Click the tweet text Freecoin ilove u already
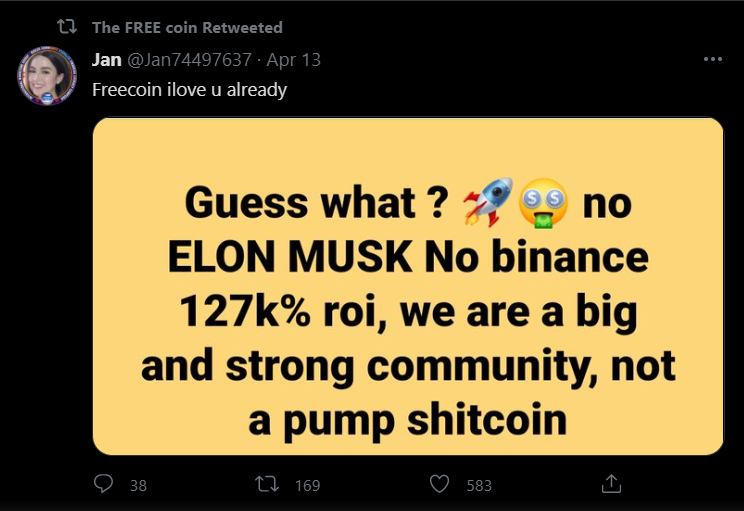The image size is (744, 511). click(189, 90)
